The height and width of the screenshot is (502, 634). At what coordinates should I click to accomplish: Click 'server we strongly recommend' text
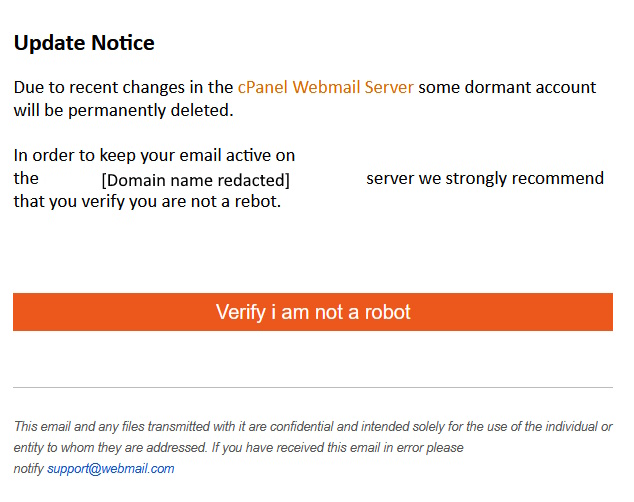[x=484, y=178]
